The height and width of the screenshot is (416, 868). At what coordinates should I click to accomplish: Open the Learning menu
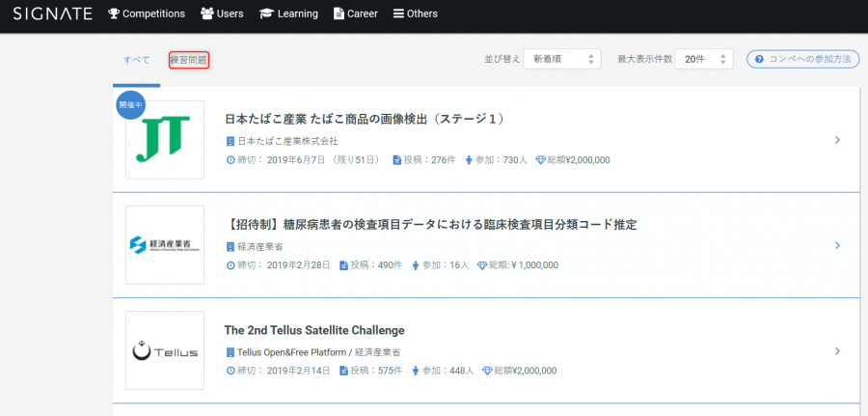click(x=288, y=14)
